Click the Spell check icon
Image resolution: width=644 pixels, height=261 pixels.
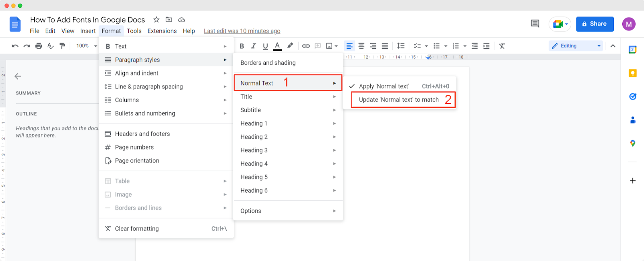[50, 46]
